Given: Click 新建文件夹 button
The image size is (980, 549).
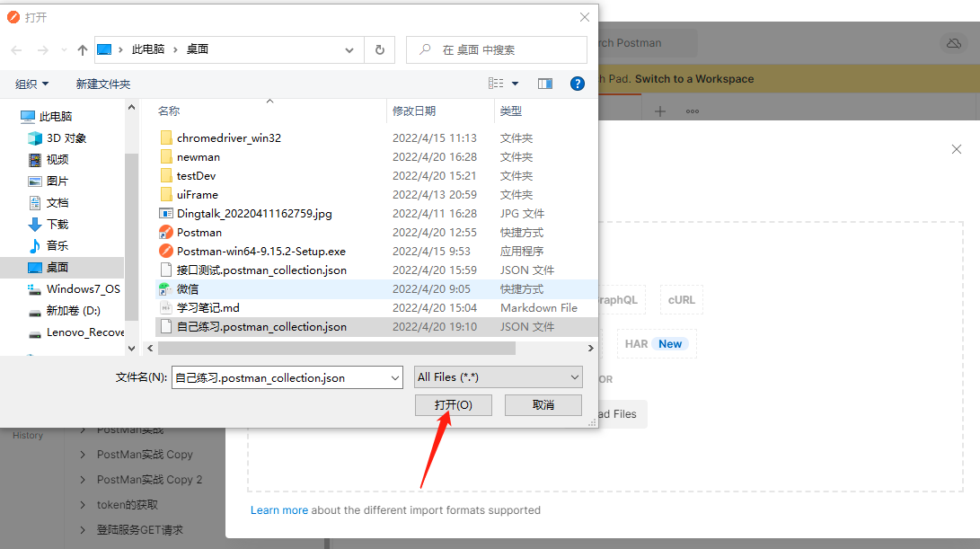Looking at the screenshot, I should [103, 84].
